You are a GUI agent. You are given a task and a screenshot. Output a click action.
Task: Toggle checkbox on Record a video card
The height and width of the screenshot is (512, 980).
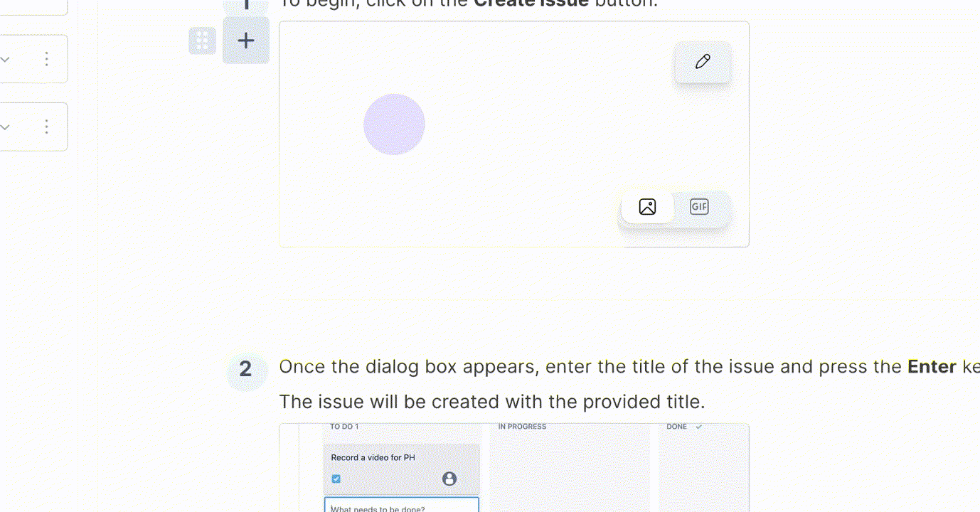tap(336, 479)
